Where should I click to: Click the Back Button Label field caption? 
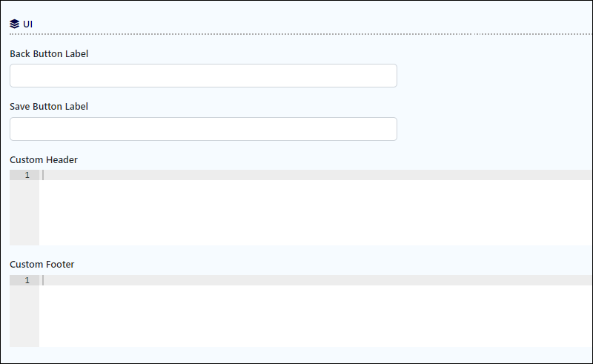click(49, 53)
